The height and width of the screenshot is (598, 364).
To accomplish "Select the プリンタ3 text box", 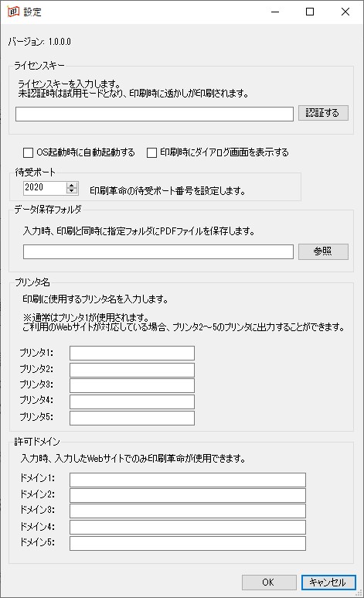I will point(132,385).
